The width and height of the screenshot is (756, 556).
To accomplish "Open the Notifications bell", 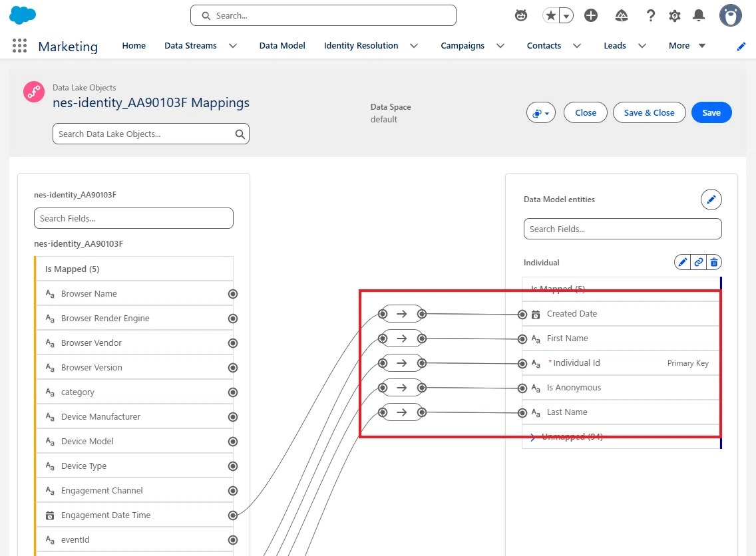I will pos(699,15).
